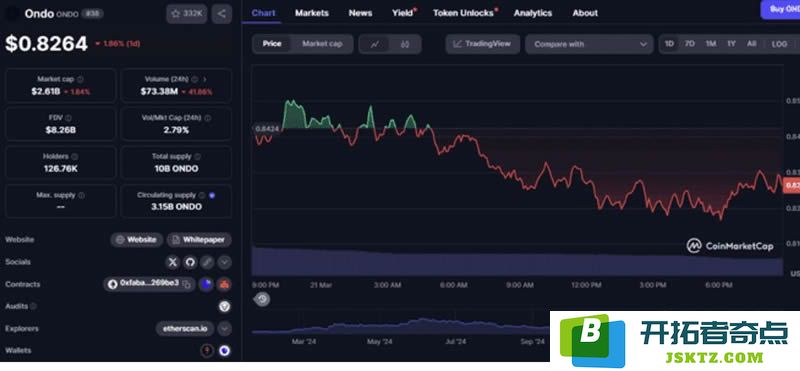Click the Buy ONDO button
Screen dimensions: 800x371
click(x=780, y=9)
